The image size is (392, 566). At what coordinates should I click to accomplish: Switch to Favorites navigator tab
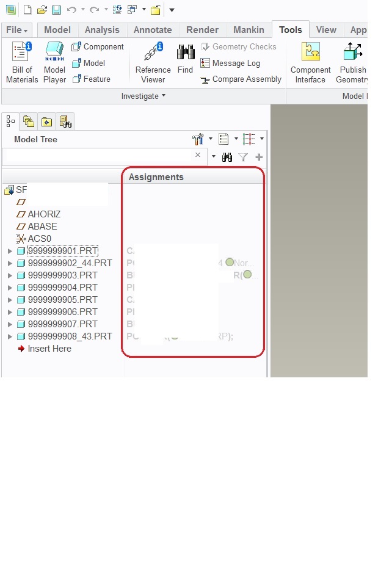(x=46, y=122)
